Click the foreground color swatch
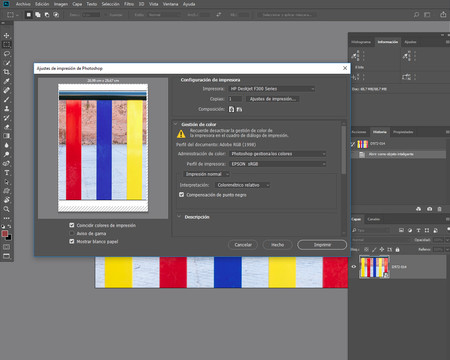Image resolution: width=450 pixels, height=360 pixels. (x=5, y=234)
